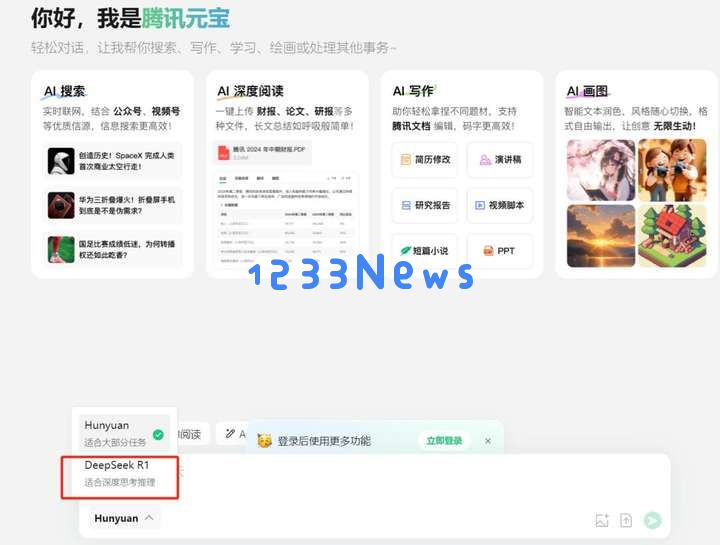
Task: Click the 腾讯2024年中期财报 PDF file chip
Action: pyautogui.click(x=262, y=153)
